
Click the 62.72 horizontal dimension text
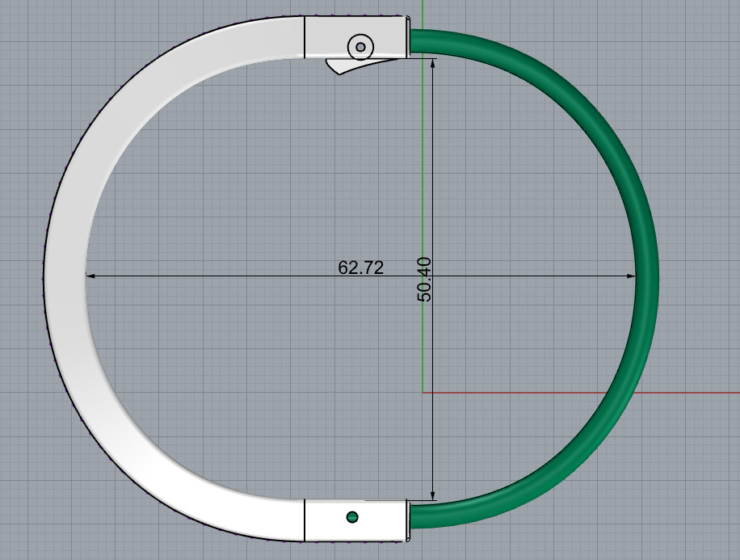pyautogui.click(x=360, y=267)
